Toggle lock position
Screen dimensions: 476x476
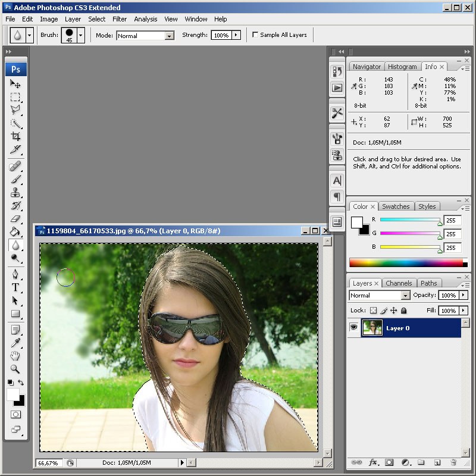(394, 310)
